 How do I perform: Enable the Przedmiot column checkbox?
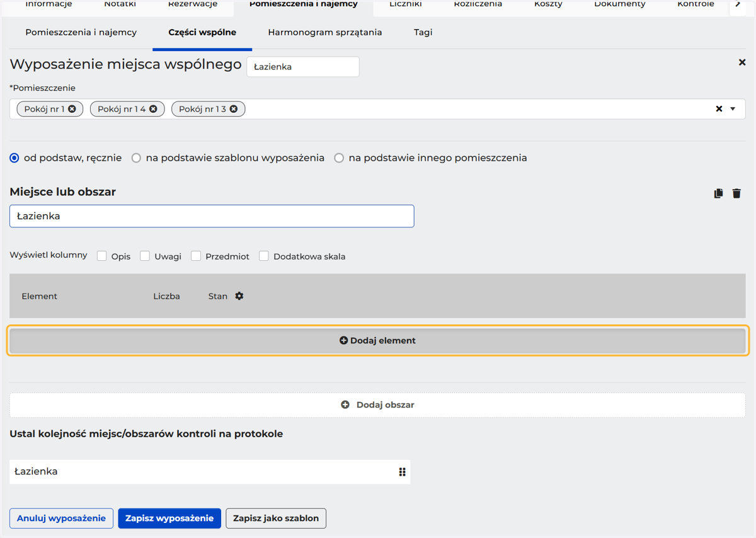click(196, 256)
